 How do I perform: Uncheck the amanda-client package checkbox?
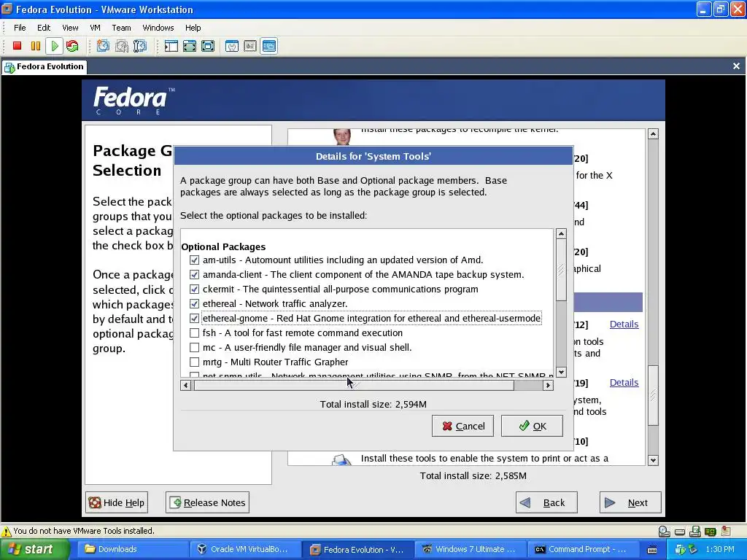pos(194,275)
